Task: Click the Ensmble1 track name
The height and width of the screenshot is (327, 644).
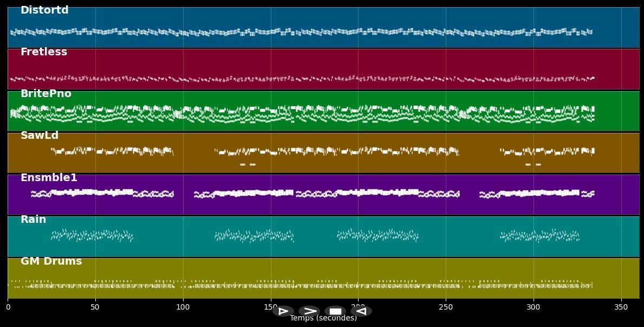Action: (49, 178)
